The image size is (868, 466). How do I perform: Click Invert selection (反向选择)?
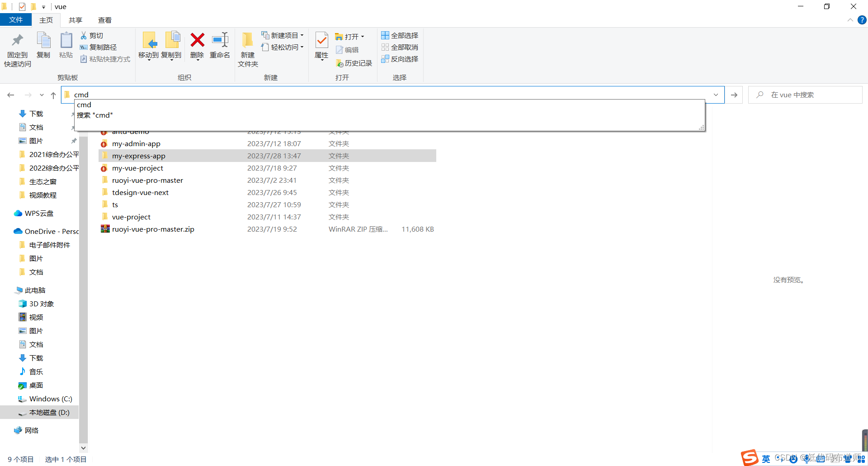click(400, 59)
